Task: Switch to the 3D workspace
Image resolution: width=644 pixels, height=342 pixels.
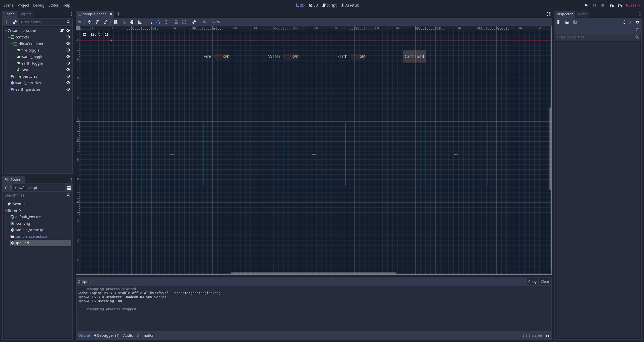Action: 313,5
